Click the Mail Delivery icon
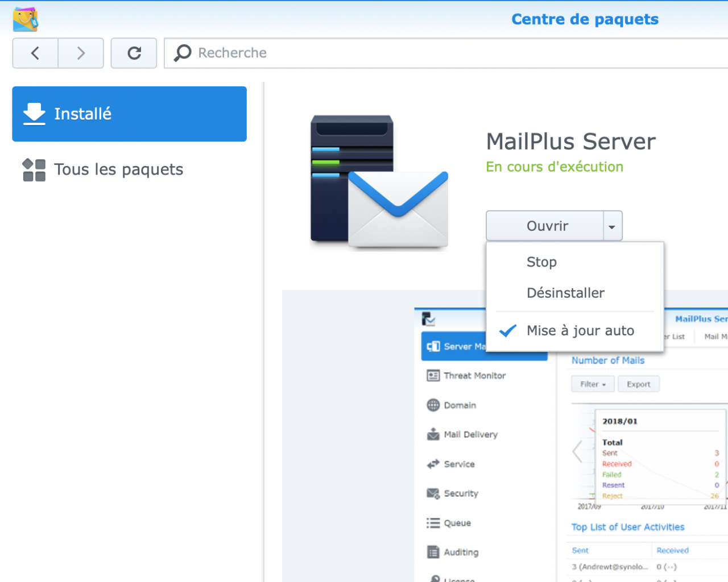This screenshot has height=582, width=728. [x=433, y=434]
